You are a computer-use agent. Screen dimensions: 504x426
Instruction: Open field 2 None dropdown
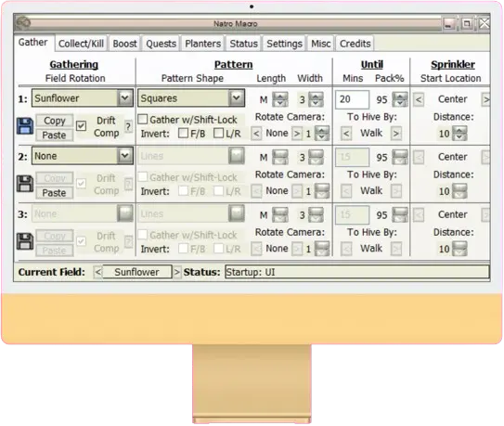point(83,156)
